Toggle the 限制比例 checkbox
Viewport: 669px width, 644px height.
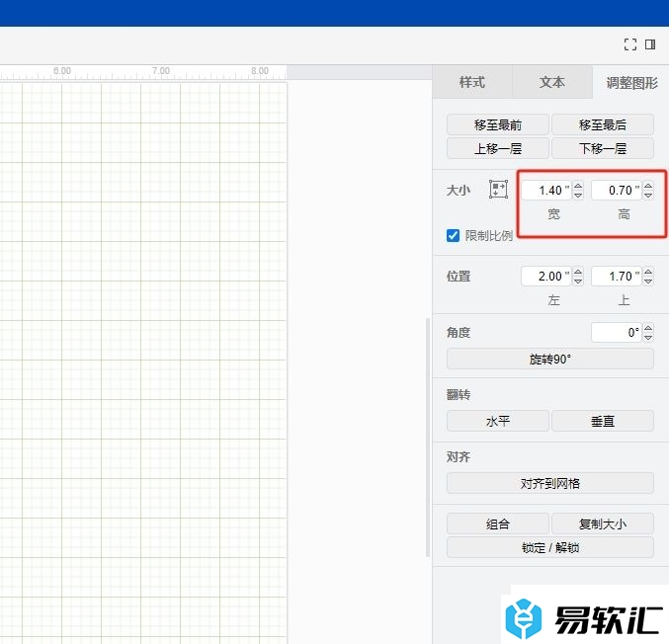(453, 235)
